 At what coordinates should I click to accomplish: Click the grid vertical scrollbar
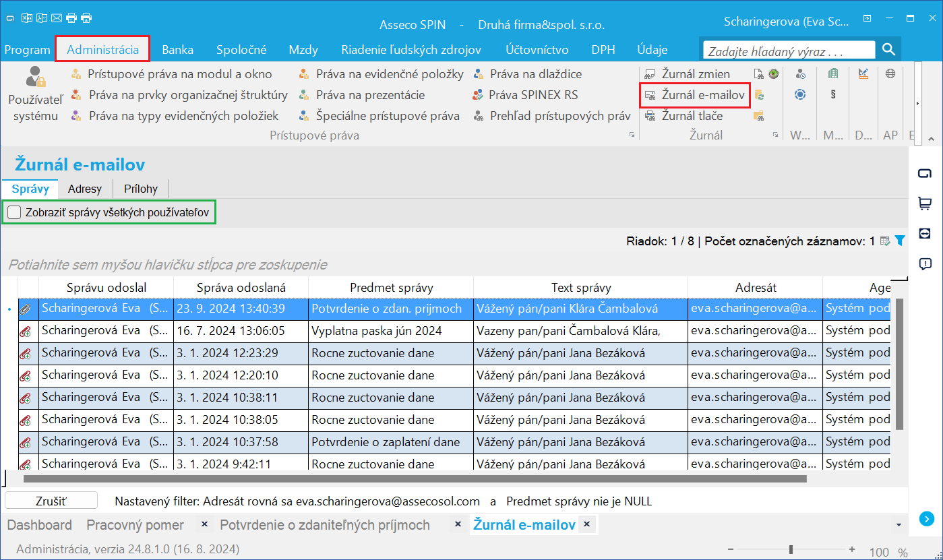pyautogui.click(x=899, y=364)
